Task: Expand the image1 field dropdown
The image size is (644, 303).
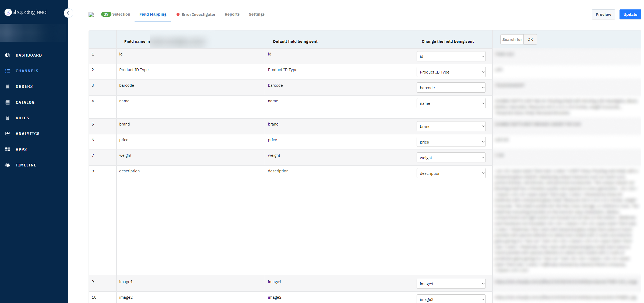Action: click(x=451, y=284)
